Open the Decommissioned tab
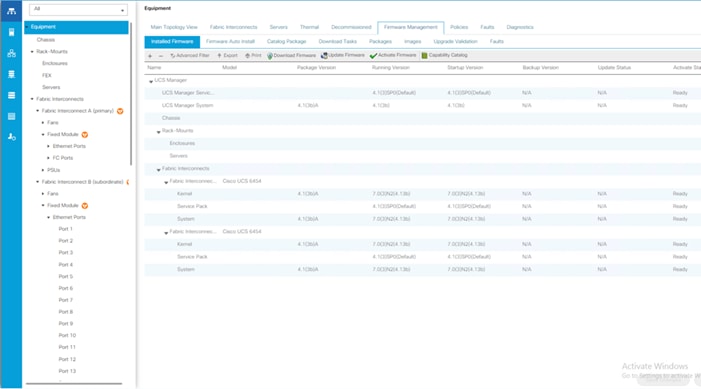 (x=351, y=27)
